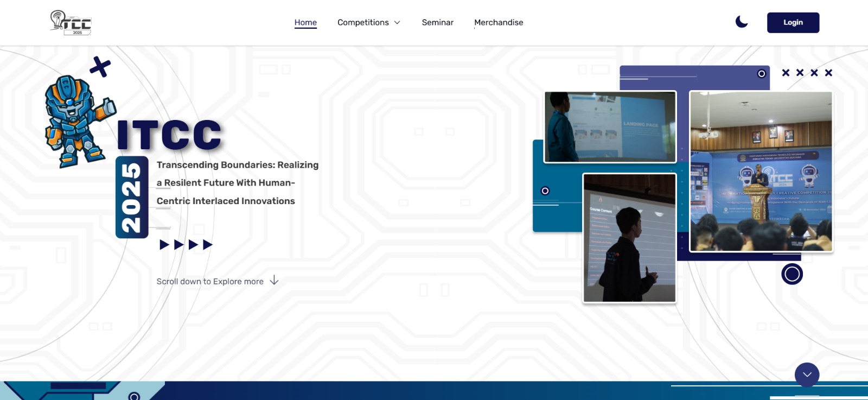This screenshot has height=400, width=868.
Task: Open the ITCC stage podium photo
Action: [761, 172]
